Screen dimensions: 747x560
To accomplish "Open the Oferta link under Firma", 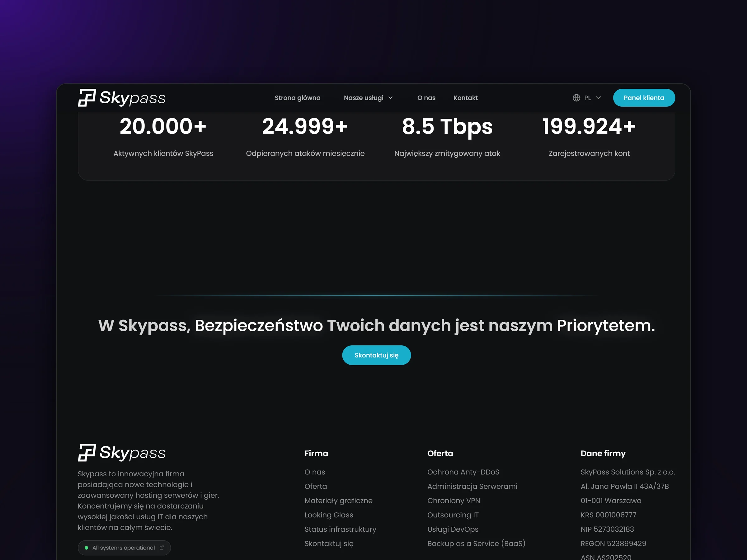I will [x=315, y=486].
